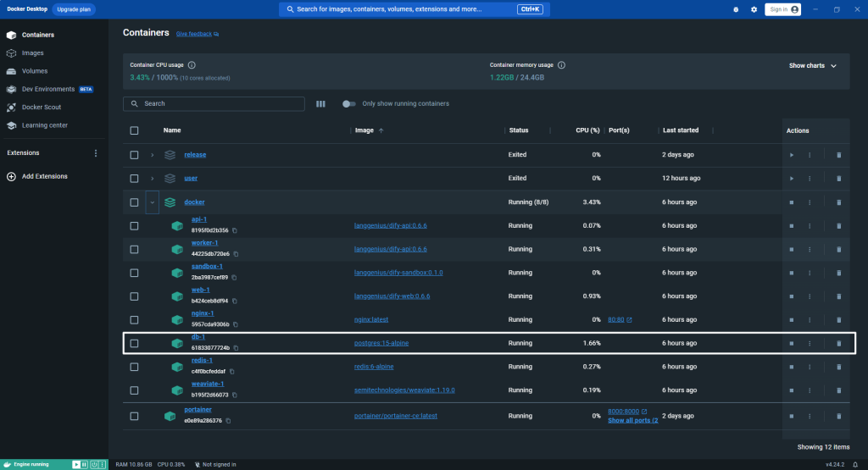Open the settings gear in the title bar
This screenshot has height=470, width=868.
[x=754, y=9]
